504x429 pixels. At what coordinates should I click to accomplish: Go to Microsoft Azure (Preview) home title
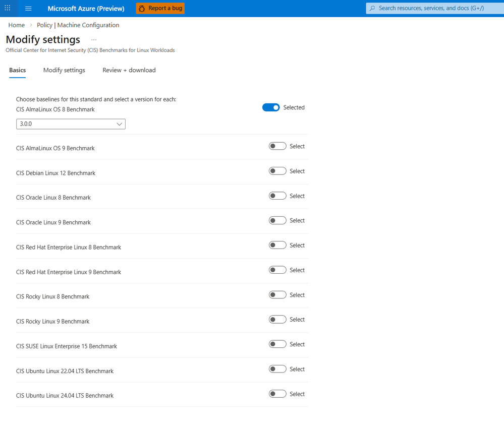tap(86, 9)
